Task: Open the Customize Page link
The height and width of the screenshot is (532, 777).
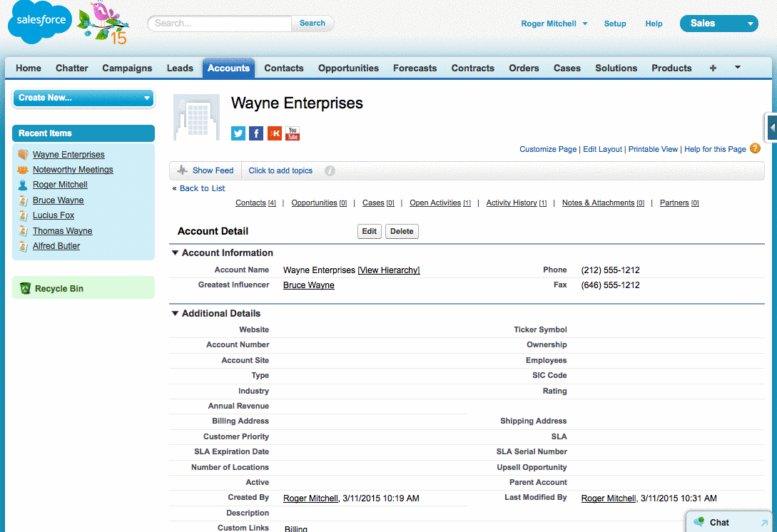Action: point(548,149)
